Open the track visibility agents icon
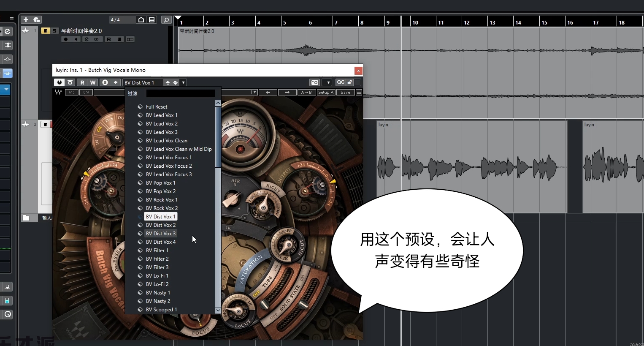This screenshot has width=644, height=346. [x=141, y=20]
